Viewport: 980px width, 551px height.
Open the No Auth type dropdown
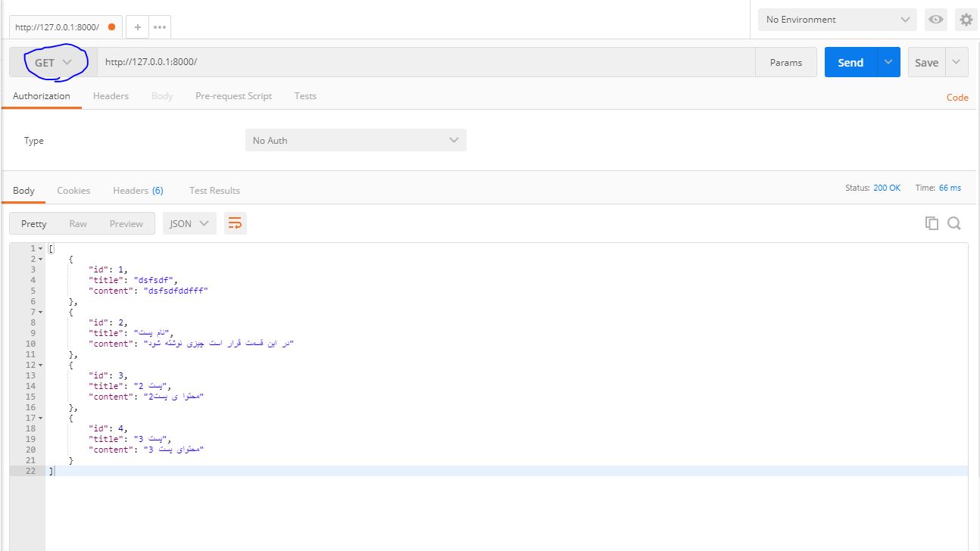point(355,140)
